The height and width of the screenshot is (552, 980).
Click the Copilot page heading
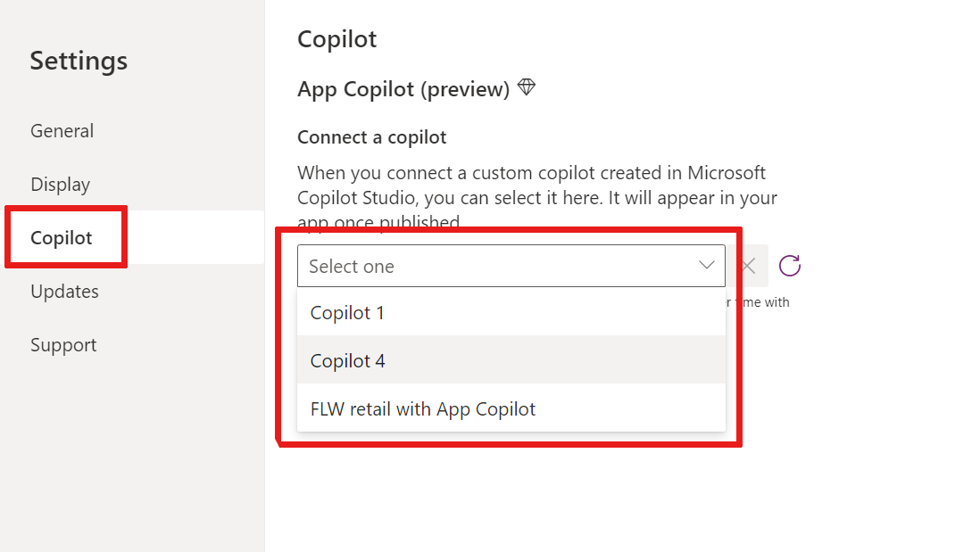336,38
